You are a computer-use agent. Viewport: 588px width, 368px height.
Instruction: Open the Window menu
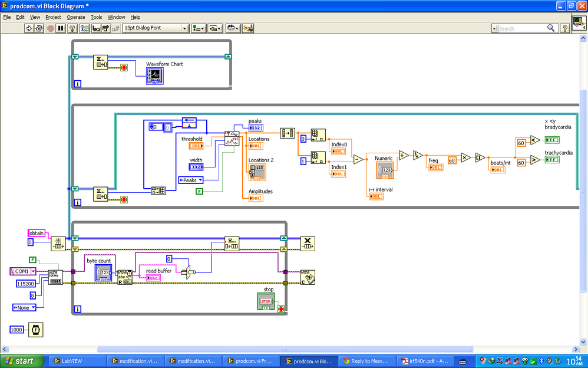click(116, 17)
